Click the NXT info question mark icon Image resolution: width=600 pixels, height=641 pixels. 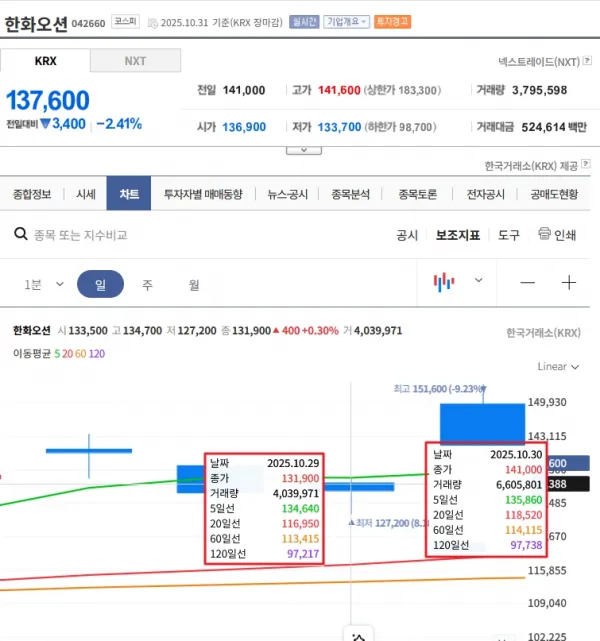pos(589,61)
